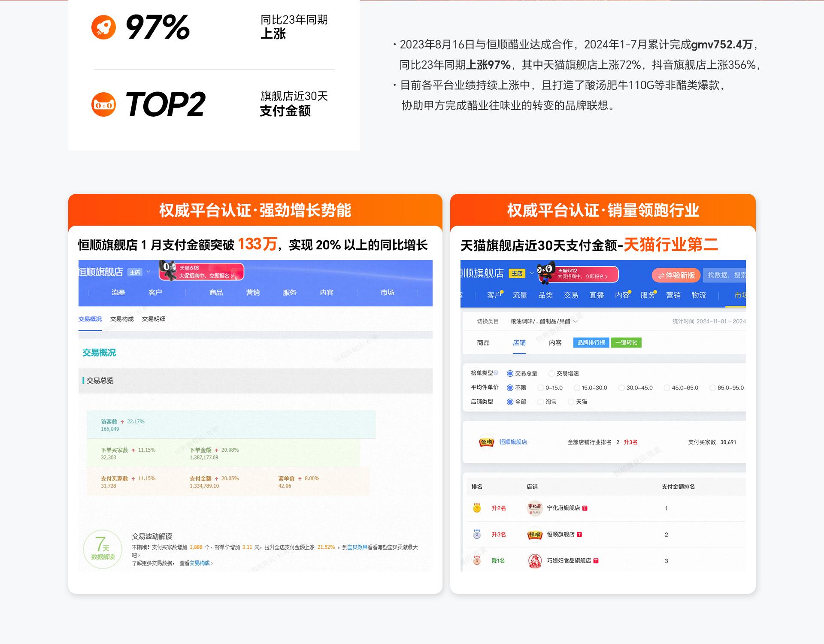Select 天猫 as the 店铺类型
The image size is (824, 644).
571,402
